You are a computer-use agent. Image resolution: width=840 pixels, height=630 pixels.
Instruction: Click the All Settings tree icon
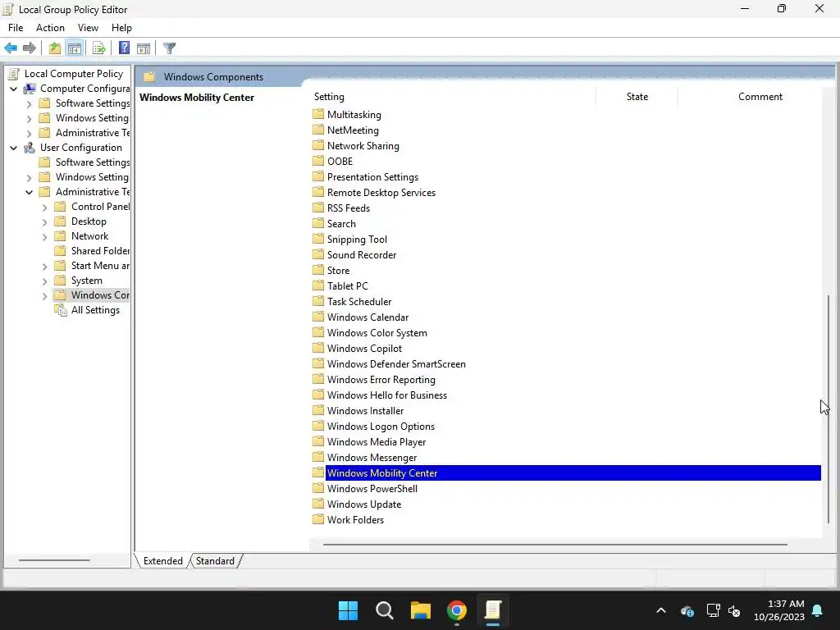(x=61, y=310)
